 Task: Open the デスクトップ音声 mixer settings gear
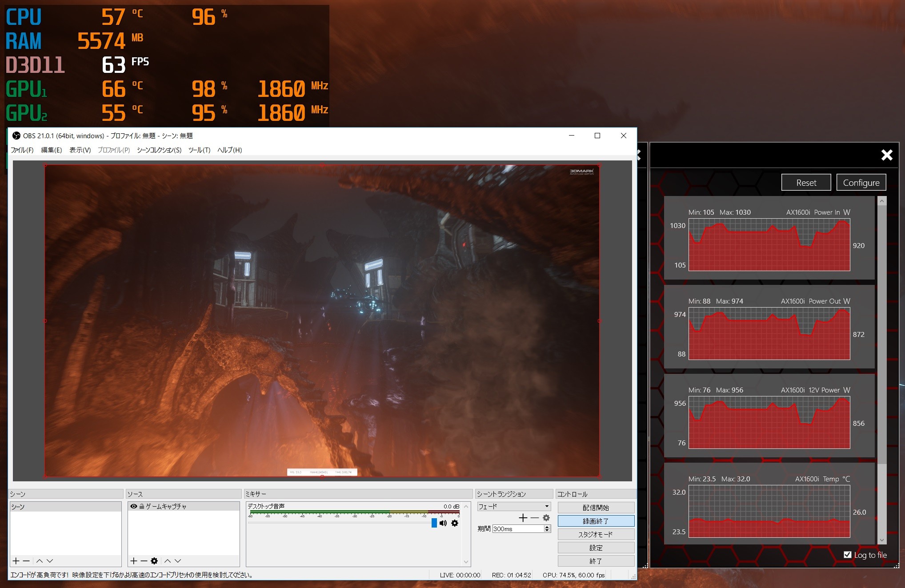pos(455,523)
